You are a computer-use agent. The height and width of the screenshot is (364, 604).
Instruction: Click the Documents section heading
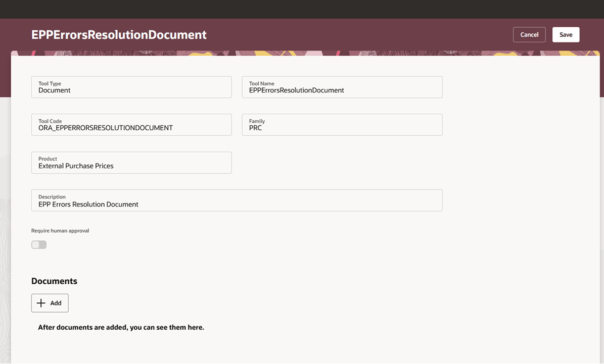point(54,281)
